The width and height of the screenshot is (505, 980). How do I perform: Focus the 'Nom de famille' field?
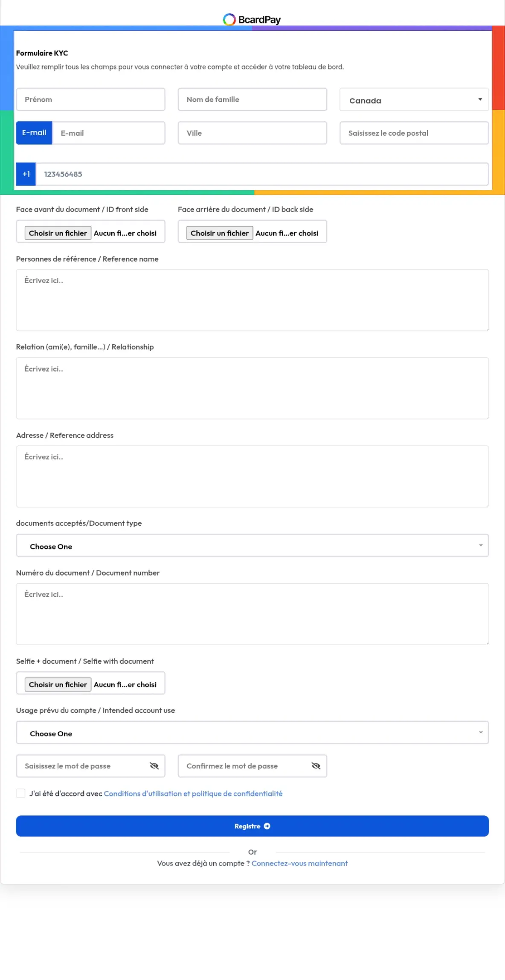[x=252, y=99]
